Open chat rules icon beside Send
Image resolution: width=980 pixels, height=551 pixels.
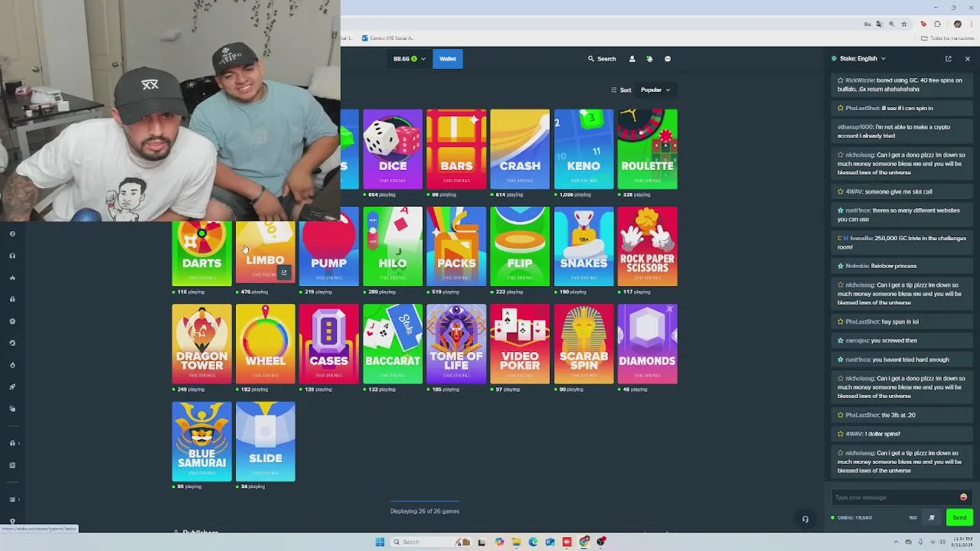click(932, 518)
